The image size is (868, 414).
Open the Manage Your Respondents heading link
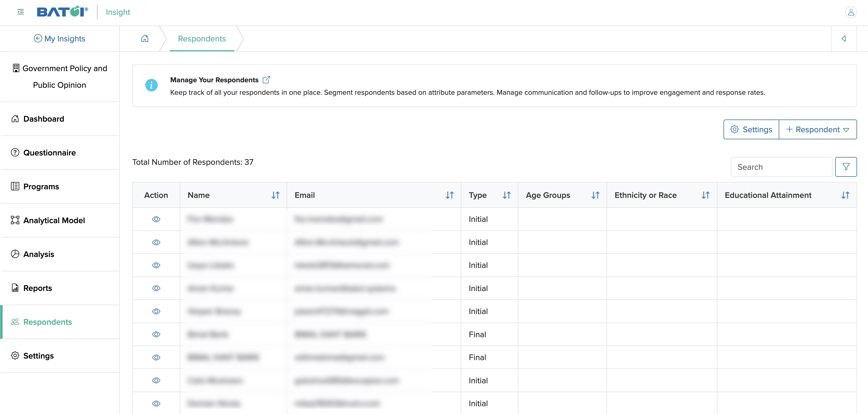coord(214,80)
